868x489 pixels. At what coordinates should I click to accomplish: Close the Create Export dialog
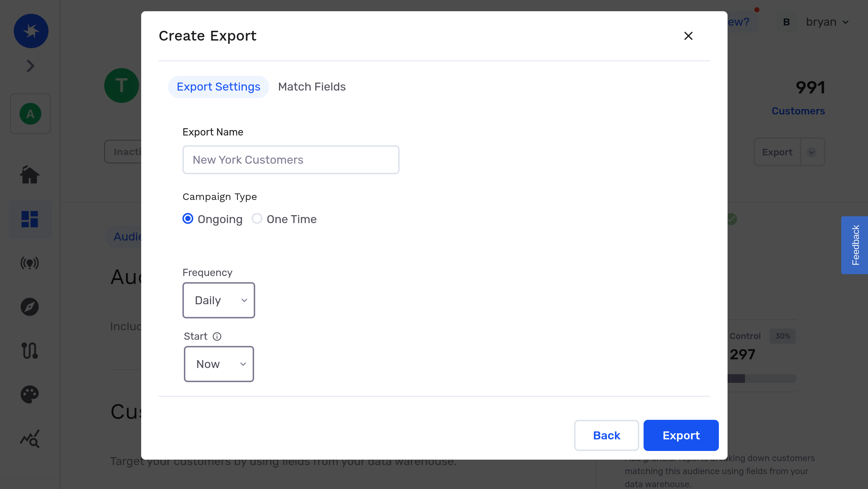tap(688, 36)
